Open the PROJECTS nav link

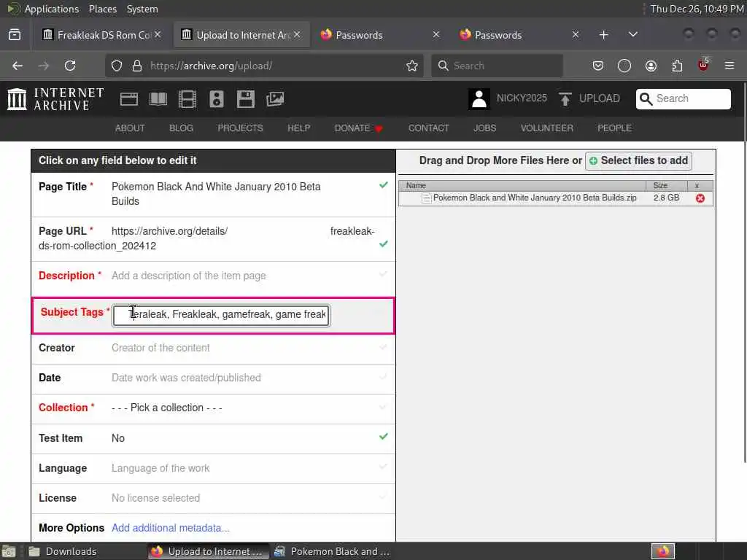click(240, 128)
